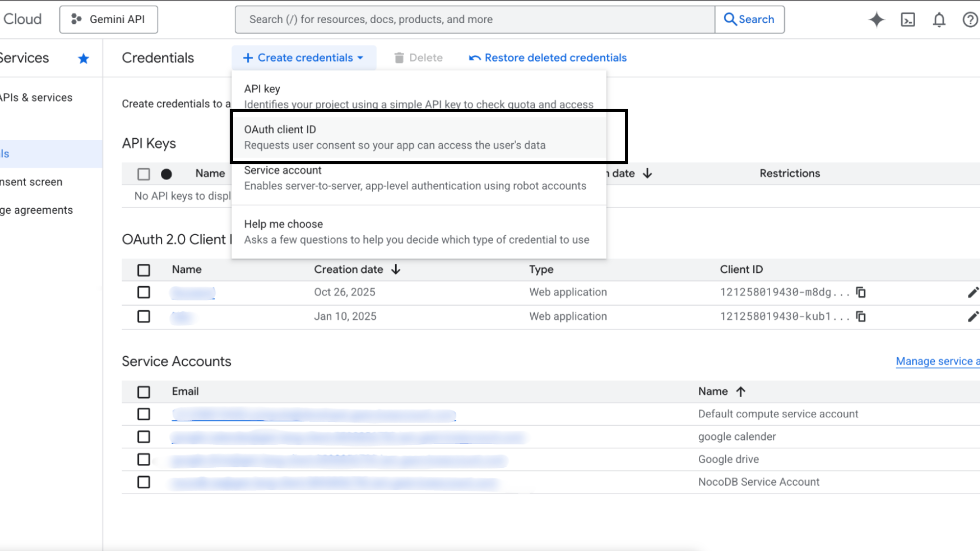Check the Jan 10 OAuth client row checkbox
The image size is (980, 551).
pos(143,316)
